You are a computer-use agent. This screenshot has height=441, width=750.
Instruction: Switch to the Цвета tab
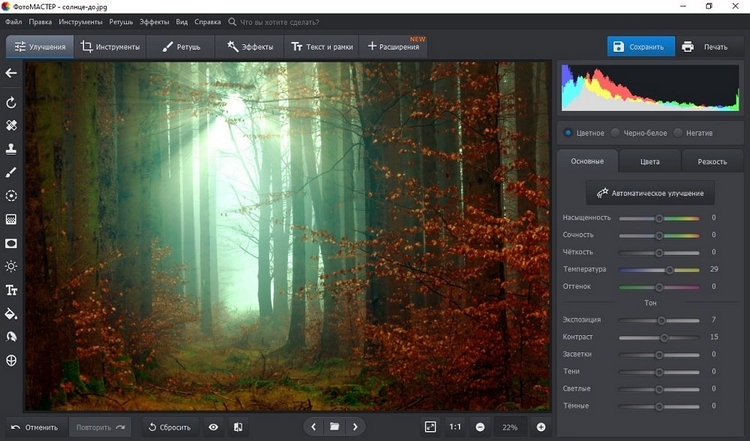649,161
